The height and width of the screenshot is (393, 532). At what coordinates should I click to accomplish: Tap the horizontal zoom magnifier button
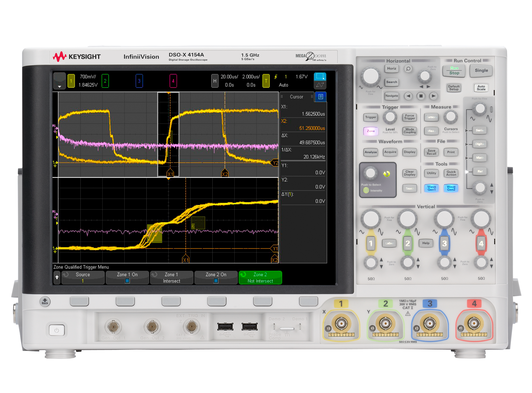point(408,69)
